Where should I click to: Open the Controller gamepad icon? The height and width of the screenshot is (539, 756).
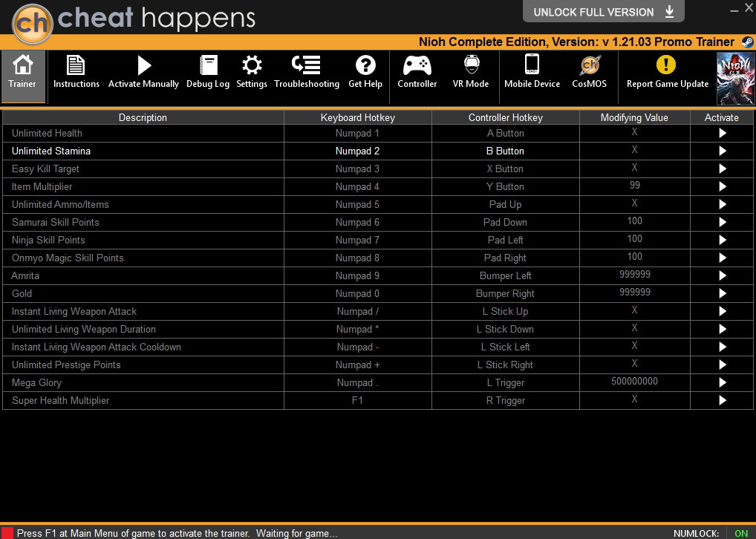417,65
